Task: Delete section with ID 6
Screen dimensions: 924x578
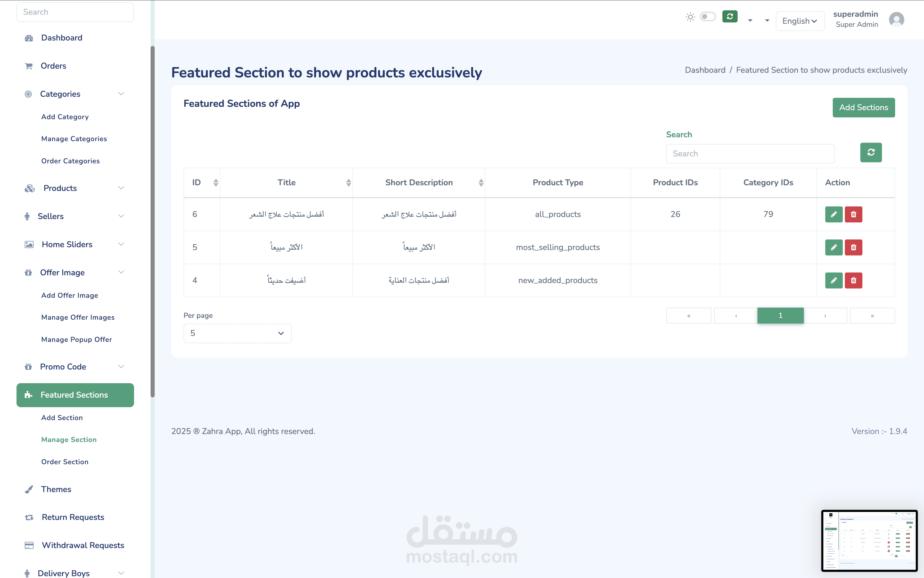Action: click(x=853, y=214)
